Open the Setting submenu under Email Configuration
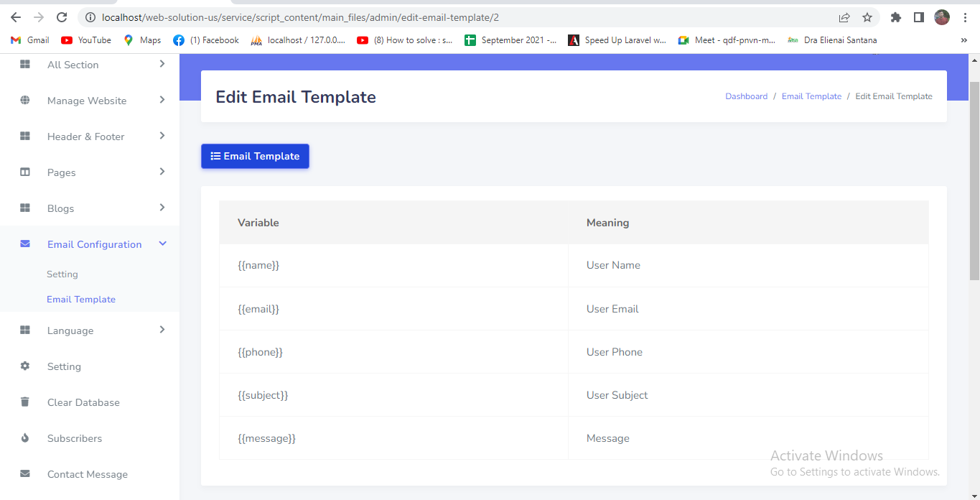980x500 pixels. [x=62, y=274]
